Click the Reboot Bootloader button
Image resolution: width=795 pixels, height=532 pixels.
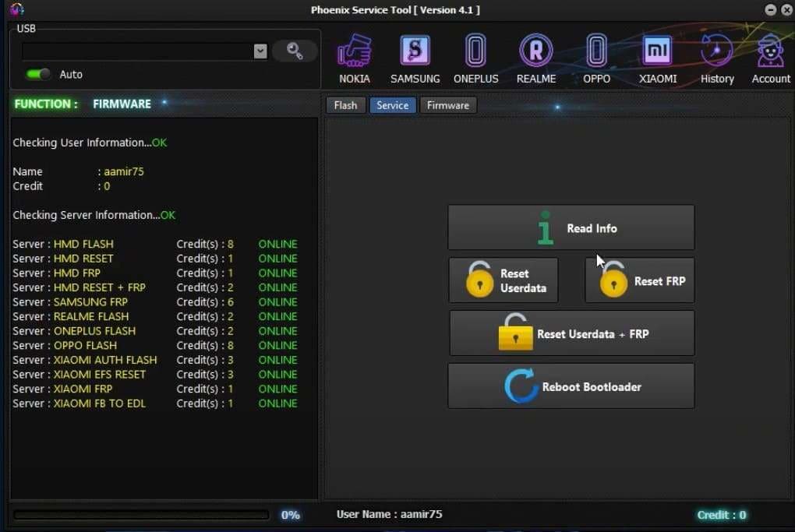click(571, 386)
